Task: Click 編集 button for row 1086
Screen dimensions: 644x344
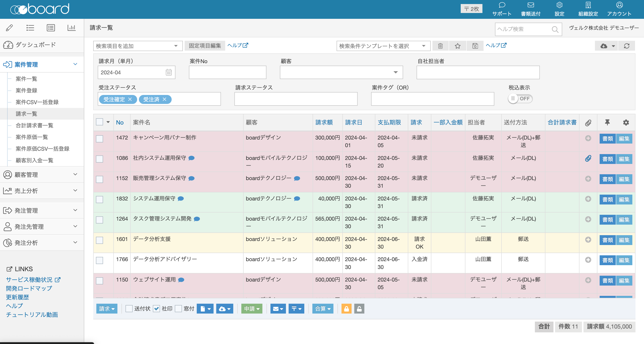Action: [x=624, y=159]
